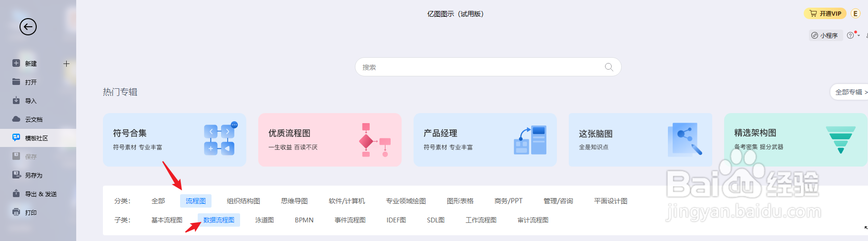Select the 管理/咨询 category
Screen dimensions: 868x241
(558, 201)
